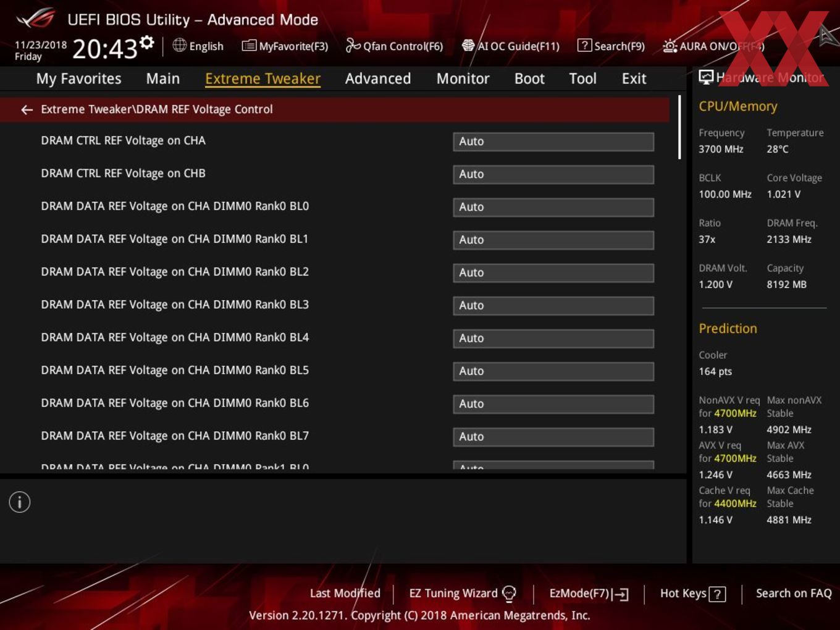The image size is (840, 630).
Task: Click the EZ Tuning Wizard bulb icon
Action: tap(509, 594)
